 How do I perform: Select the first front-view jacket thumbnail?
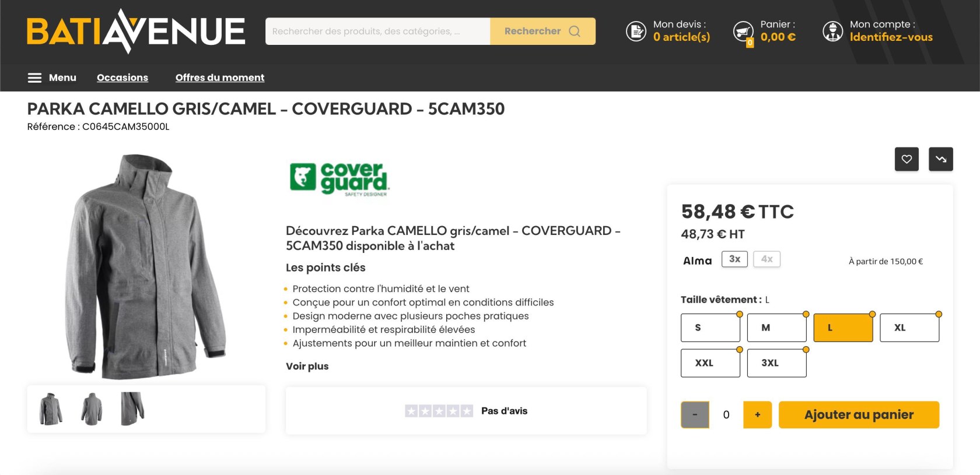pos(51,409)
